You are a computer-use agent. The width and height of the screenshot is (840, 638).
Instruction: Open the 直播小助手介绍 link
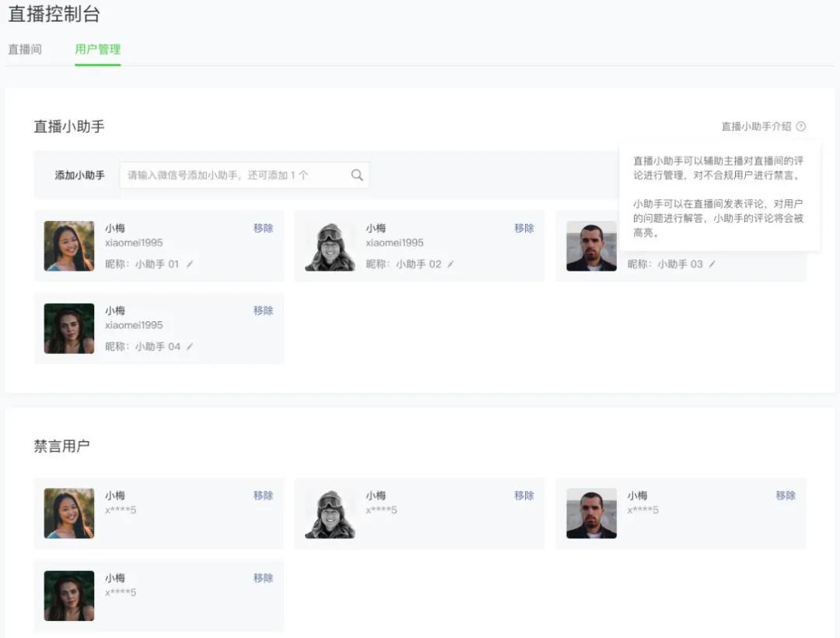pyautogui.click(x=756, y=126)
